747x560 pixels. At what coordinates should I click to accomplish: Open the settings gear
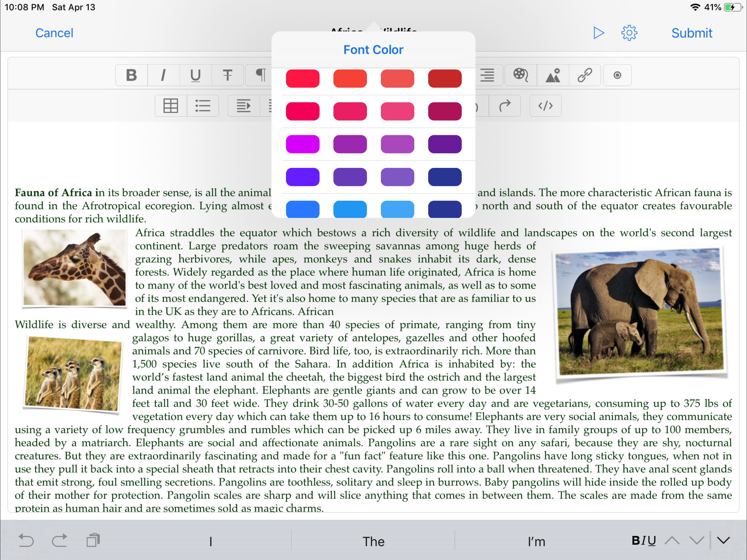[x=629, y=33]
